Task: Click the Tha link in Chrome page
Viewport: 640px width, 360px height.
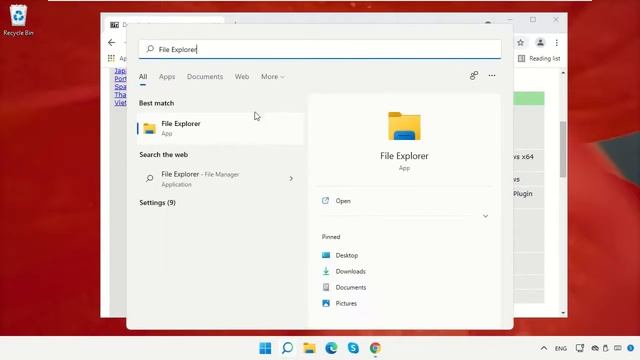Action: coord(120,95)
